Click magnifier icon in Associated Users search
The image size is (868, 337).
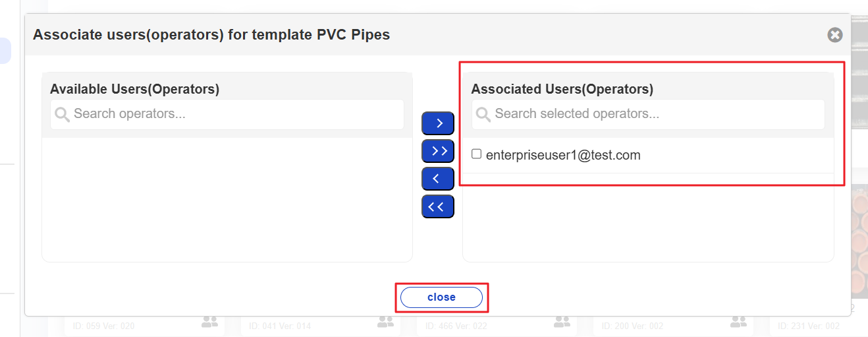coord(483,115)
